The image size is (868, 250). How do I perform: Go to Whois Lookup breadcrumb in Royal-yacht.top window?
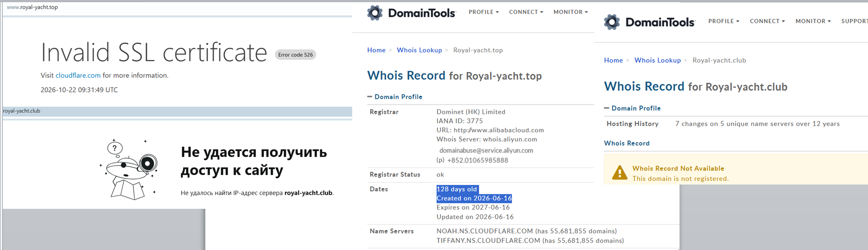(419, 50)
